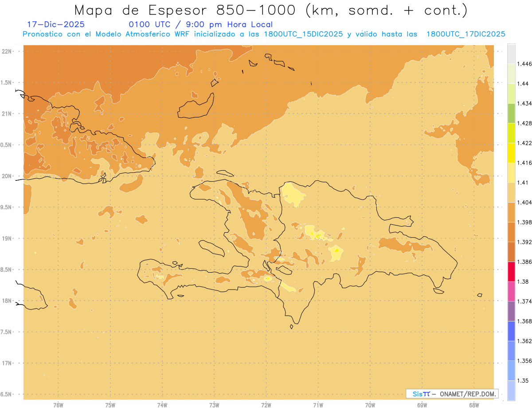This screenshot has width=532, height=411.
Task: Click the 18N latitude label
Action: click(8, 301)
